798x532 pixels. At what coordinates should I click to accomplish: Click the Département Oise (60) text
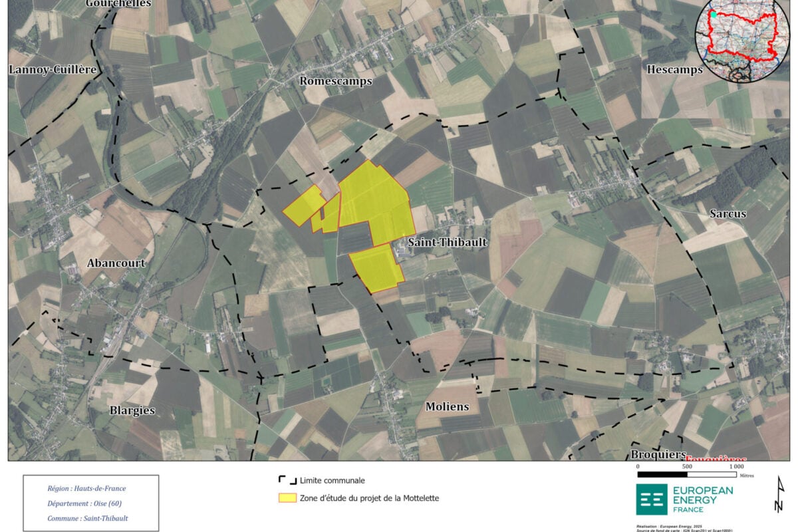tap(84, 503)
